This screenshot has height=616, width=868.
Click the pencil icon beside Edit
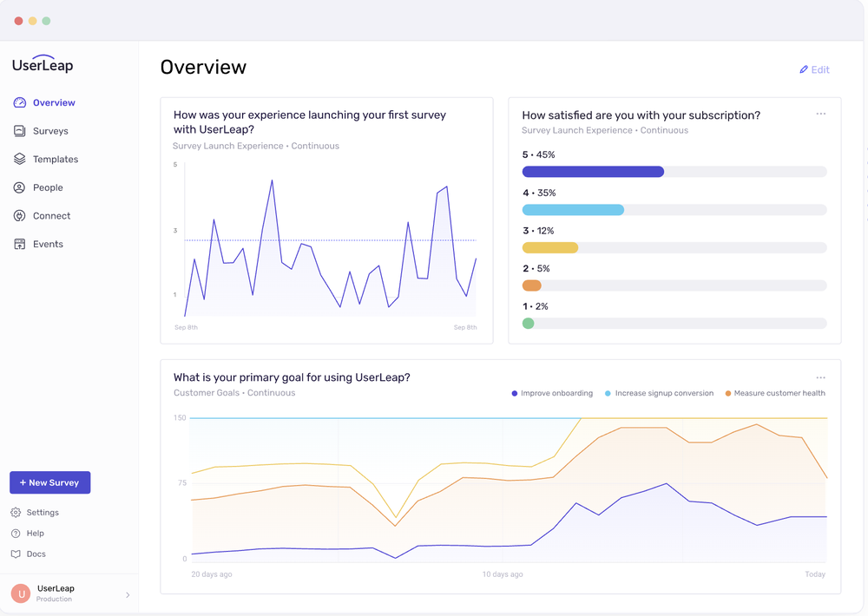804,69
